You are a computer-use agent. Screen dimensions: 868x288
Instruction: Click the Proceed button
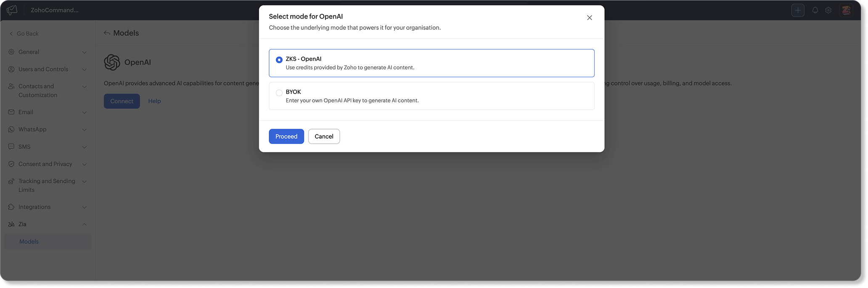tap(286, 137)
